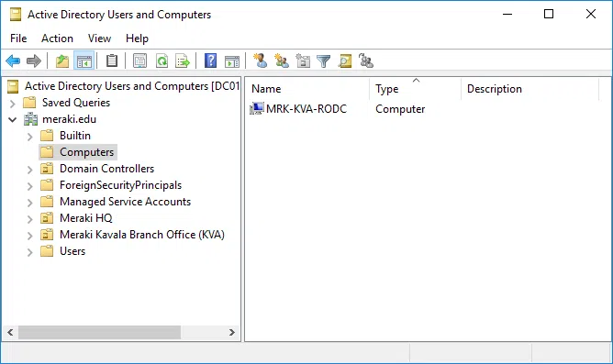Toggle Show/Hide Action Pane icon
This screenshot has width=613, height=364.
pos(232,61)
